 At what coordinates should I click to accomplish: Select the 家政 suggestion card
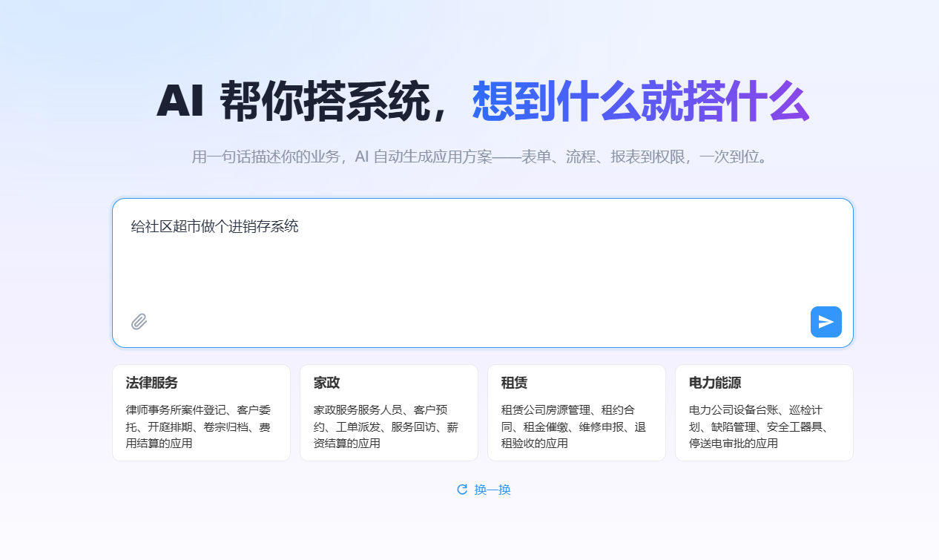[x=389, y=413]
